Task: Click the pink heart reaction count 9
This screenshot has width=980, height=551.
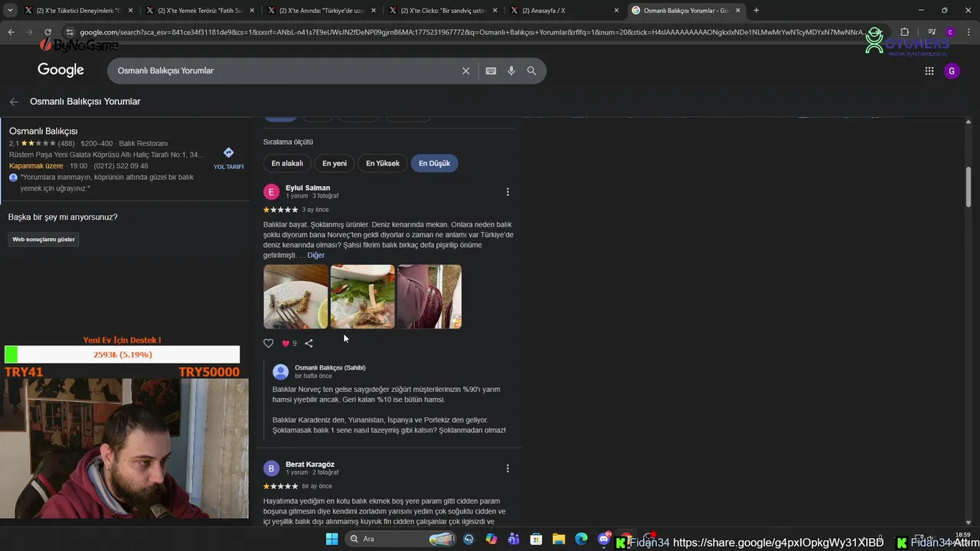Action: tap(289, 344)
